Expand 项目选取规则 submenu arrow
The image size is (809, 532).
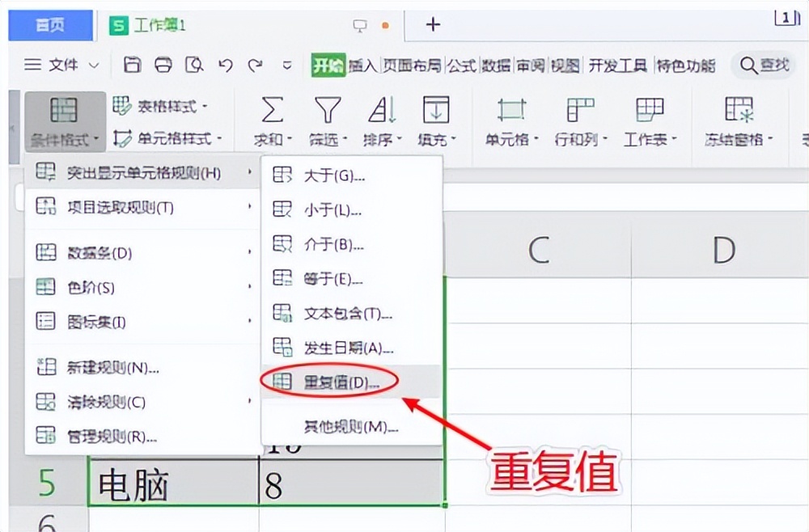250,207
